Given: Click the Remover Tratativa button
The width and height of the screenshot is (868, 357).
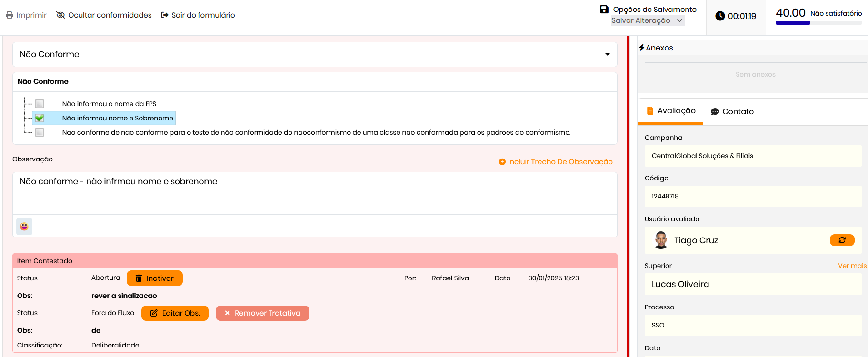Looking at the screenshot, I should pyautogui.click(x=262, y=313).
